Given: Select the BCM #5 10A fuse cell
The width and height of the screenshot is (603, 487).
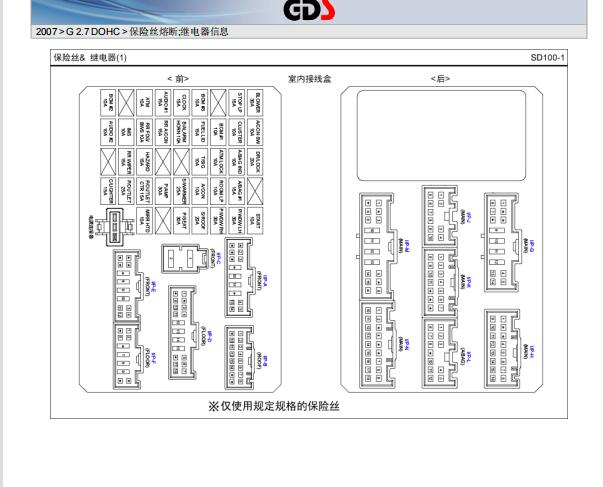Looking at the screenshot, I should click(x=200, y=103).
